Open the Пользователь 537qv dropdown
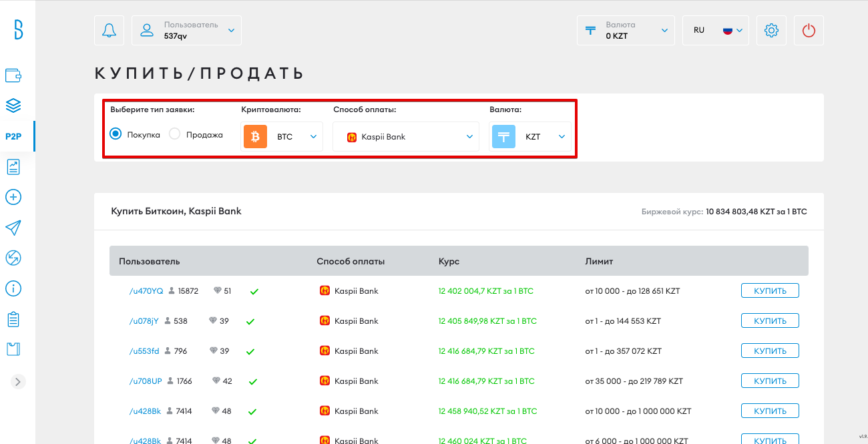Screen dimensions: 868x444 tap(186, 30)
